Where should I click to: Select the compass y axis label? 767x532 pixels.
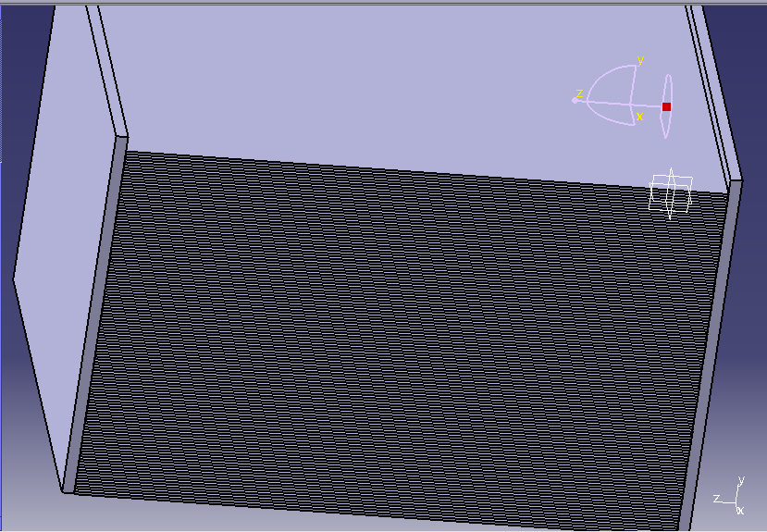point(639,60)
